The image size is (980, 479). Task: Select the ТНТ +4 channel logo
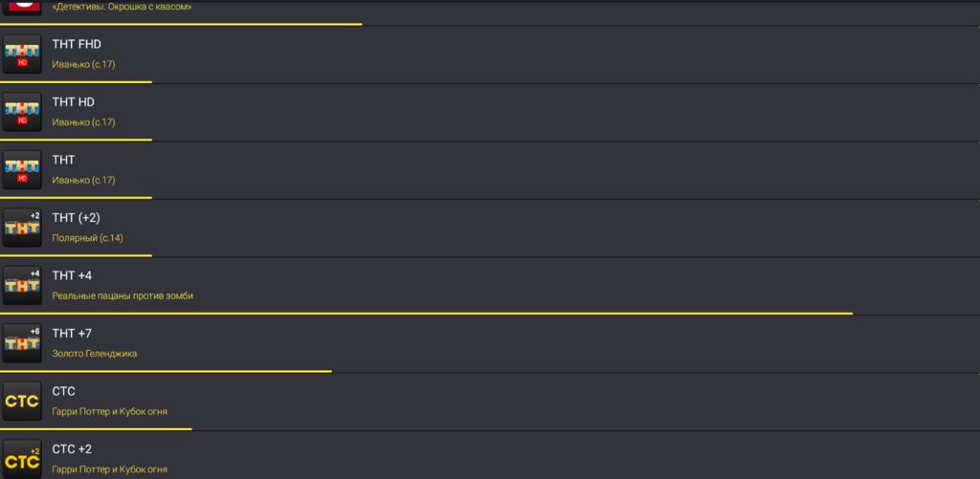[x=22, y=286]
